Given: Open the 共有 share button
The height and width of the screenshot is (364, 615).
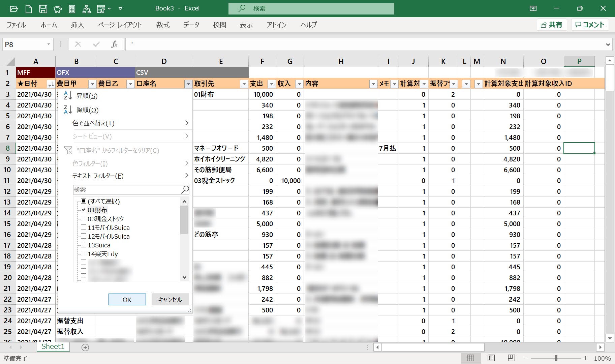Looking at the screenshot, I should (552, 25).
